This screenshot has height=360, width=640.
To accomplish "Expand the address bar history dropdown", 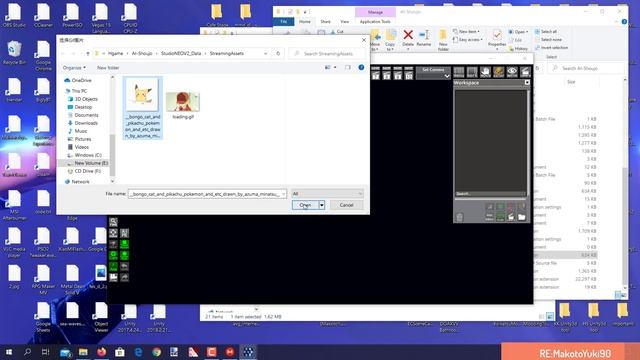I will [266, 53].
